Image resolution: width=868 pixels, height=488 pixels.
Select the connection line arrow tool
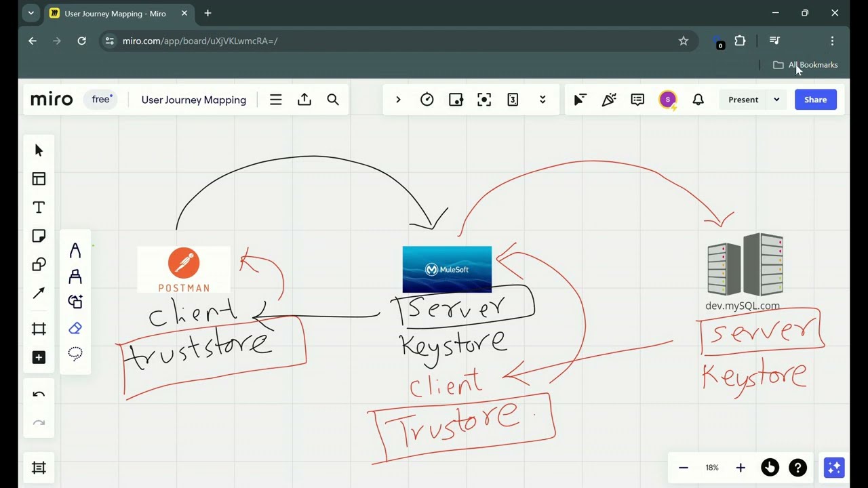[x=39, y=293]
